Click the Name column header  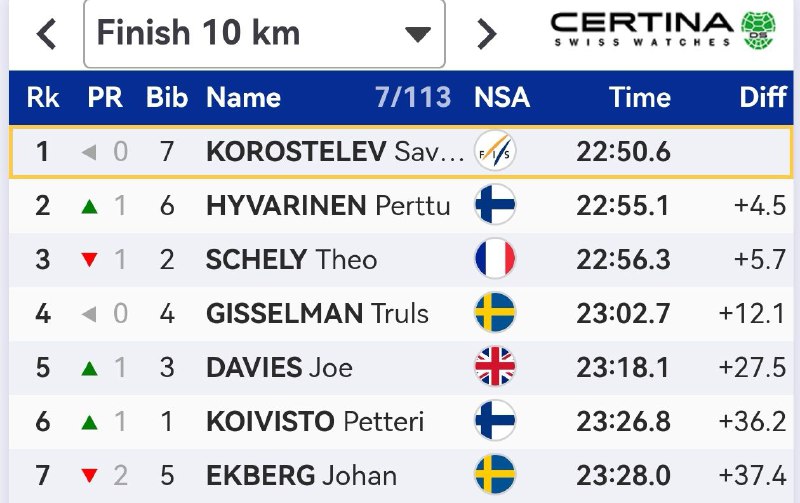click(243, 97)
